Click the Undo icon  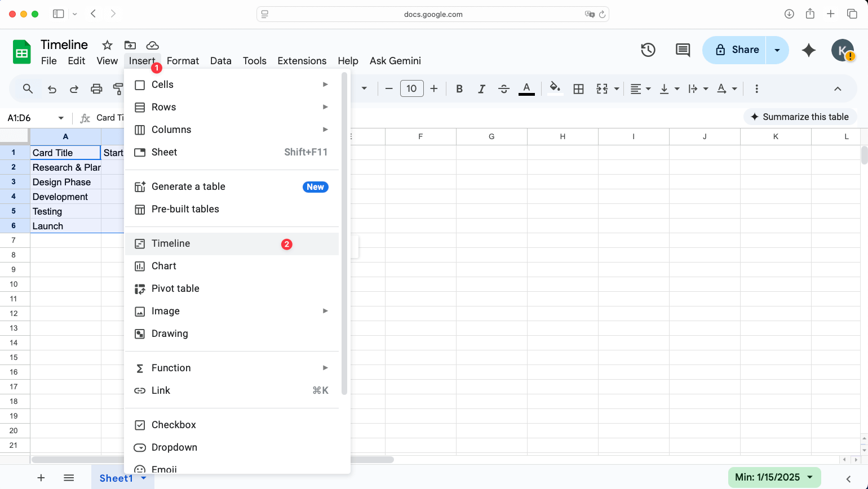(51, 88)
